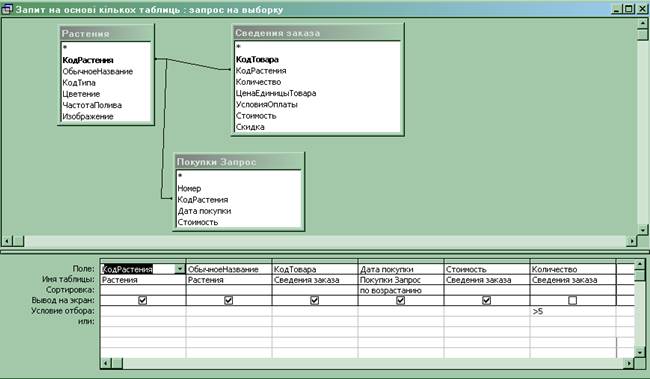Screen dimensions: 650x379
Task: Select the asterisk in Растения table
Action: click(65, 48)
